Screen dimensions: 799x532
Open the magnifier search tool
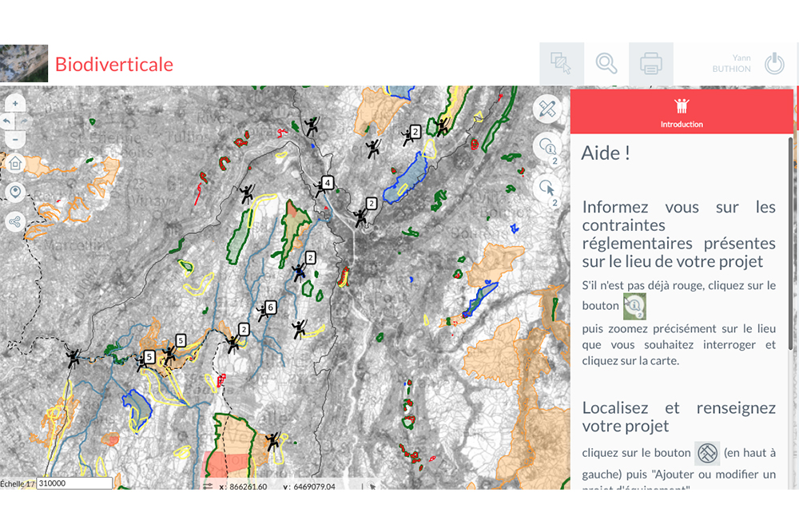[x=606, y=64]
